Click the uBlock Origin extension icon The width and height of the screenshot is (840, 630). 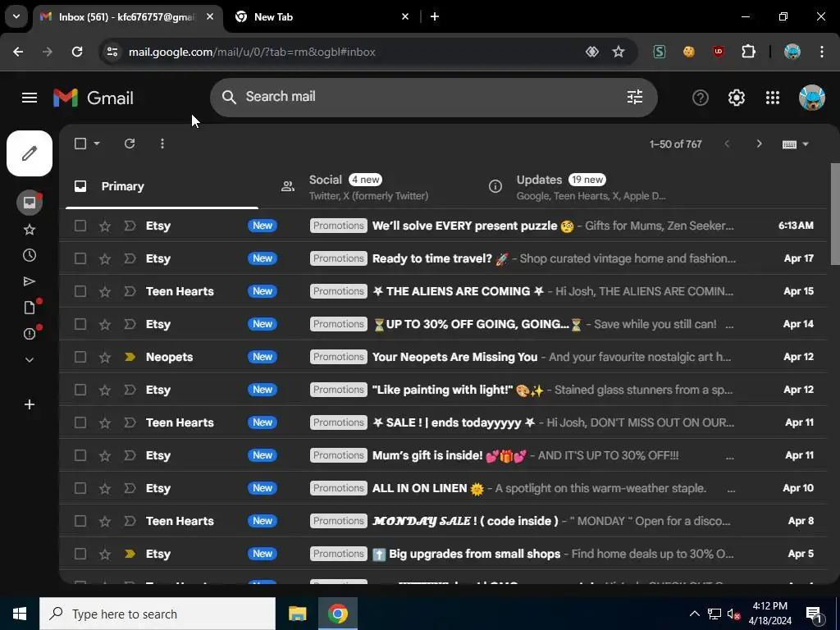point(719,52)
